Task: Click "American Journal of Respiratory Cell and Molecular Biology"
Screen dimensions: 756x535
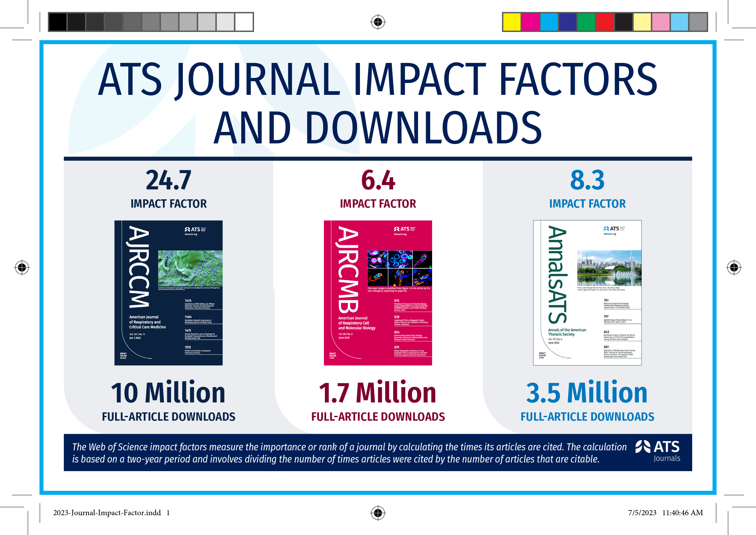Action: [356, 323]
